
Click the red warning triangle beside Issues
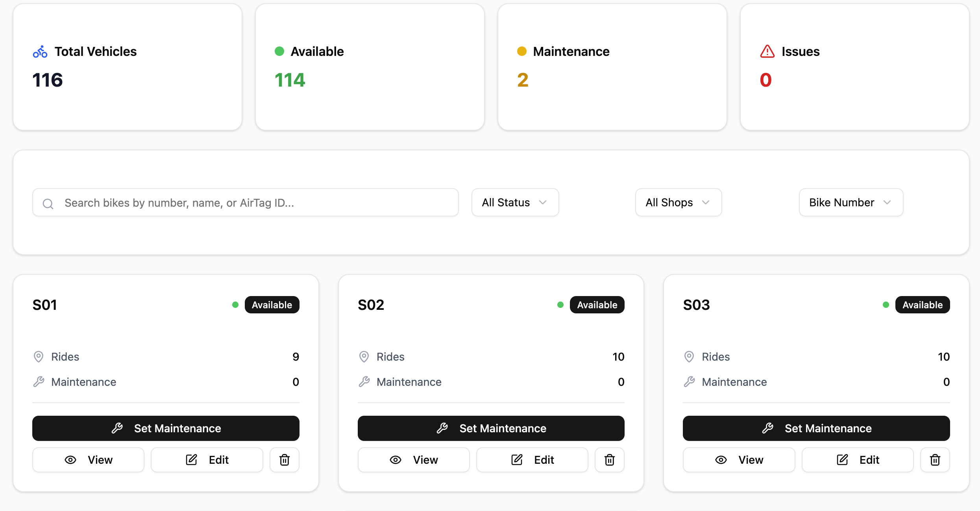tap(767, 51)
